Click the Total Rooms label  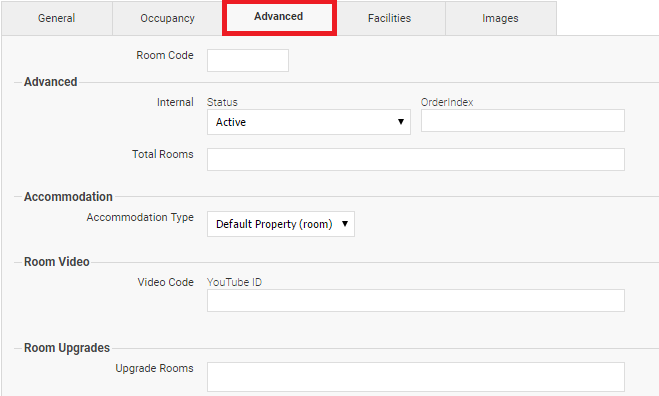click(163, 154)
